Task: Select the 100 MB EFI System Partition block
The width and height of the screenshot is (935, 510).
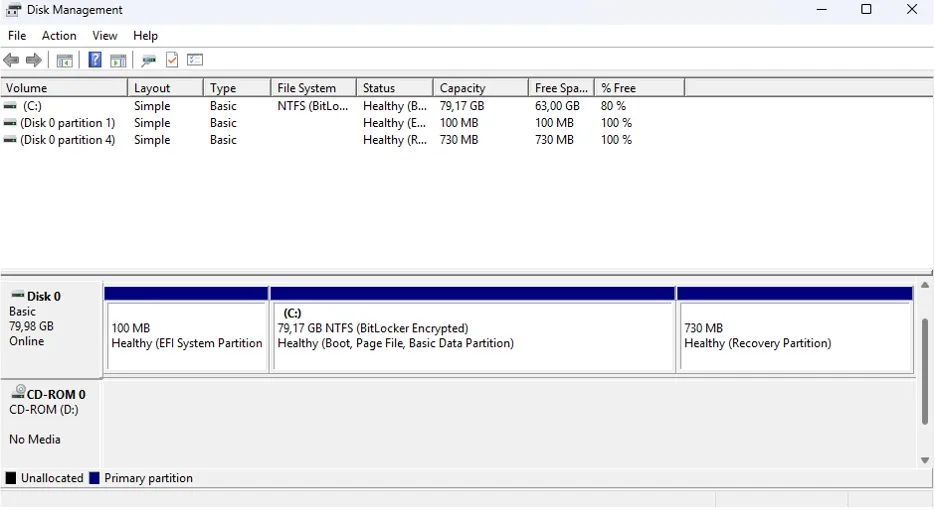Action: 187,336
